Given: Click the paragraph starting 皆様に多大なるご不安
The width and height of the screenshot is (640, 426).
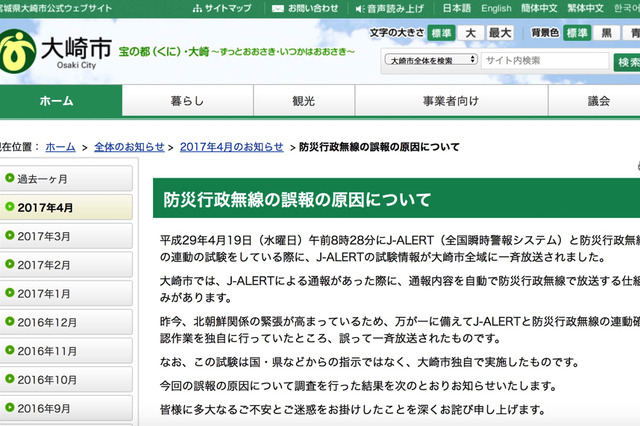Looking at the screenshot, I should click(353, 409).
